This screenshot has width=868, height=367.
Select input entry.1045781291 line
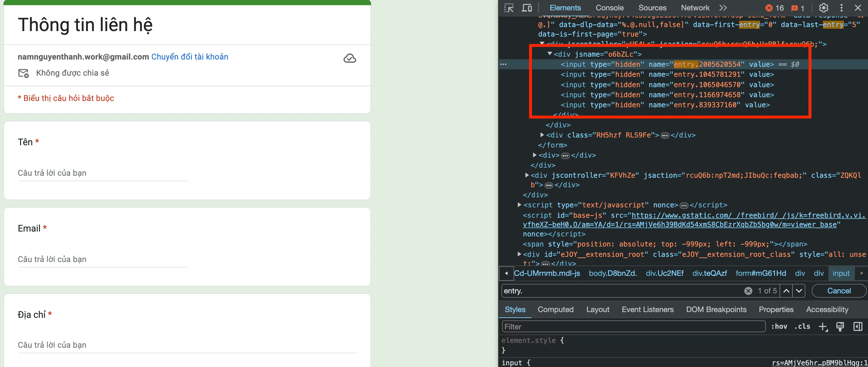click(667, 74)
